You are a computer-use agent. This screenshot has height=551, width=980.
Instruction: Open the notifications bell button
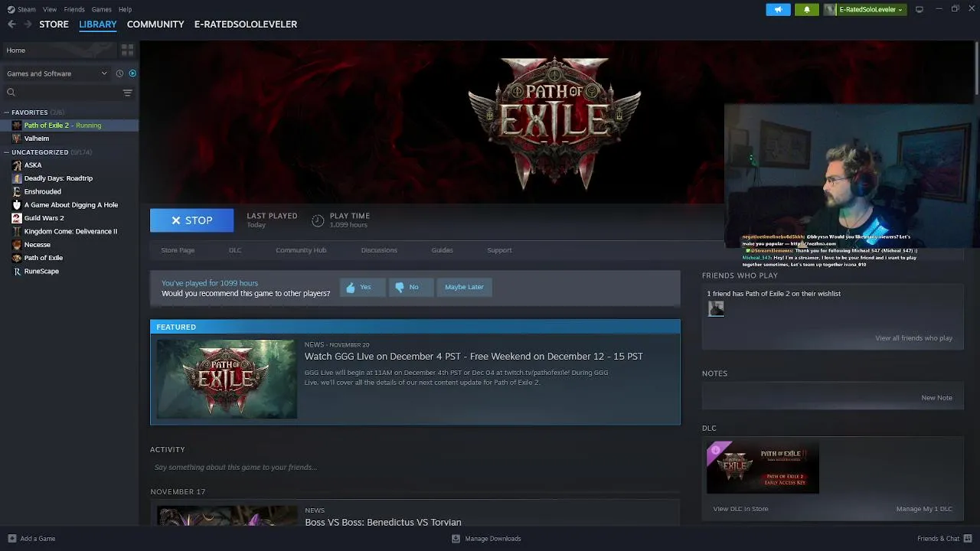pos(806,9)
